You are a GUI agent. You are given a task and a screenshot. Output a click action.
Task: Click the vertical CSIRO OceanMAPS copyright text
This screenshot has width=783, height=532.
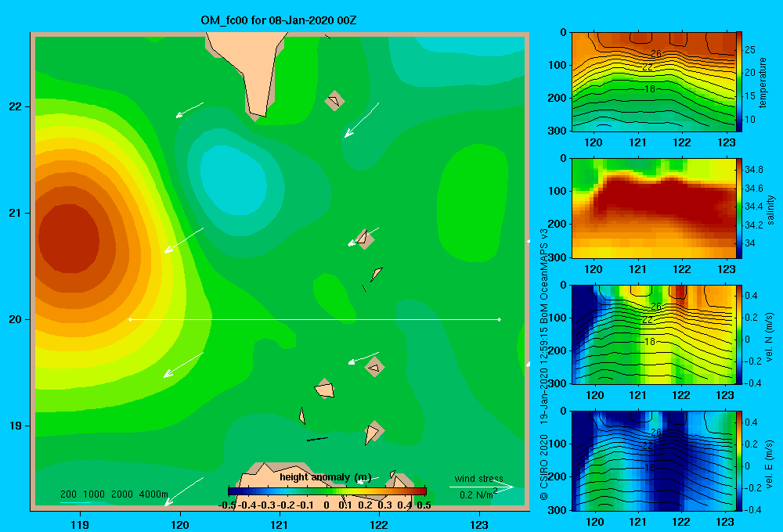pos(544,365)
